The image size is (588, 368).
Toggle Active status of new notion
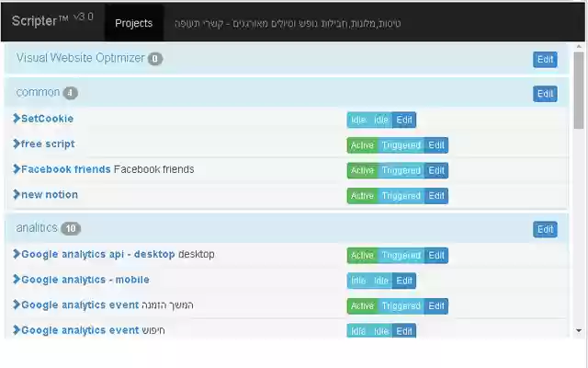(363, 196)
